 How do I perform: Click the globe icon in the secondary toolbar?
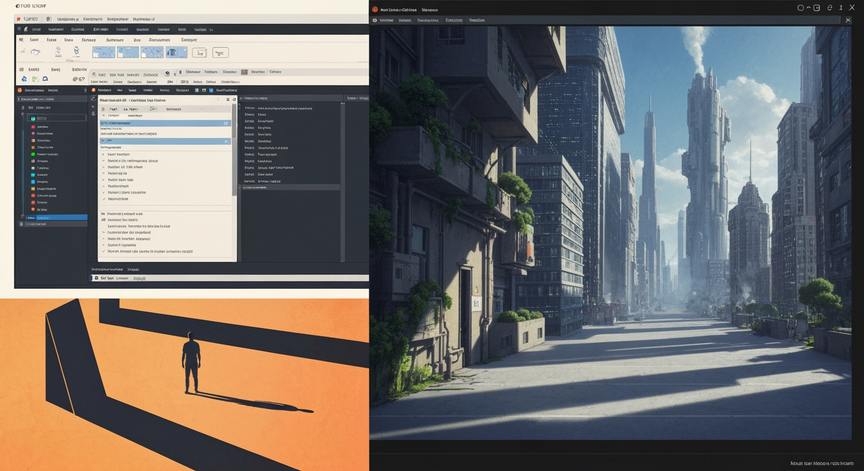[168, 73]
